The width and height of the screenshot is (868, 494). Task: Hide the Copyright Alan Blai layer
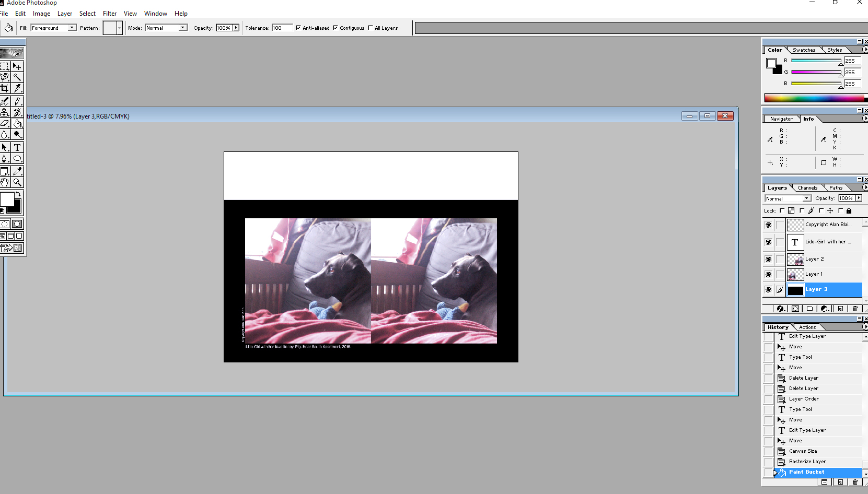click(x=768, y=225)
